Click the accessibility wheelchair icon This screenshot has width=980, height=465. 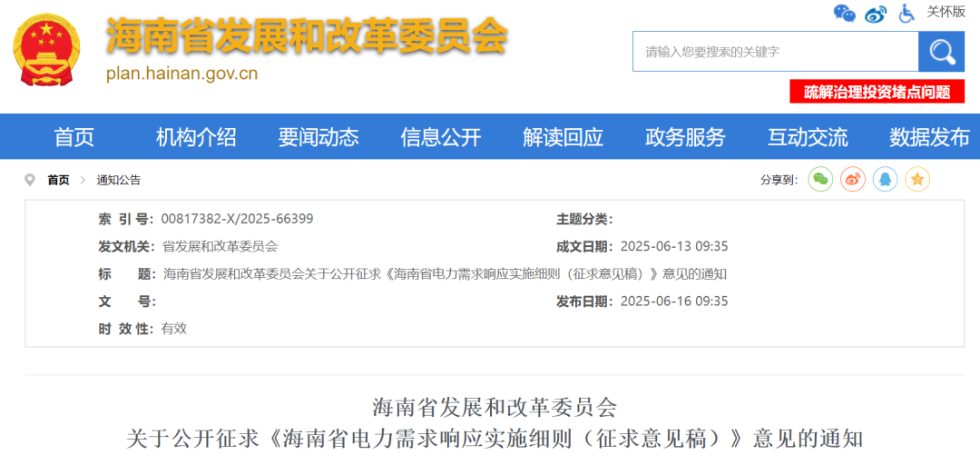906,13
